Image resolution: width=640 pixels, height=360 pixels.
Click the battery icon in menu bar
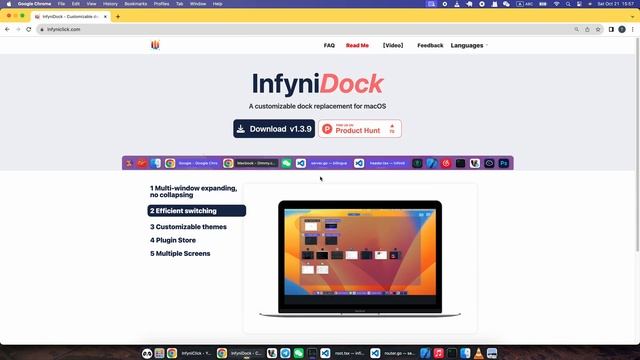click(543, 4)
